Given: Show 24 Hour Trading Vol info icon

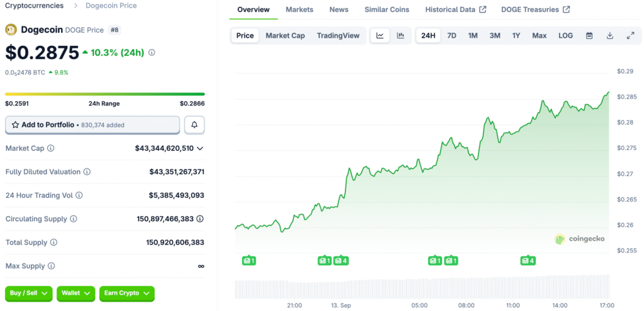Looking at the screenshot, I should [79, 195].
